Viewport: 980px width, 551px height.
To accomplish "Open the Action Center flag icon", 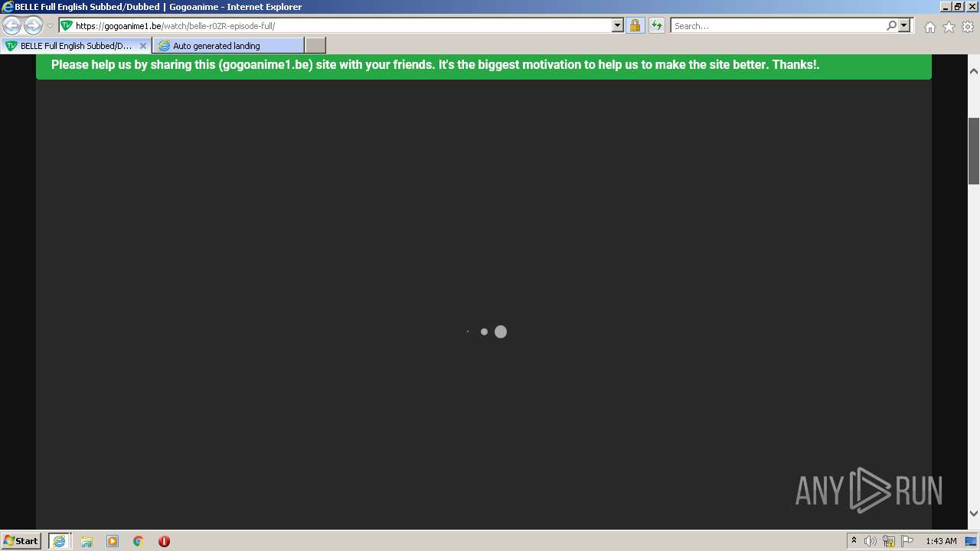I will tap(907, 541).
